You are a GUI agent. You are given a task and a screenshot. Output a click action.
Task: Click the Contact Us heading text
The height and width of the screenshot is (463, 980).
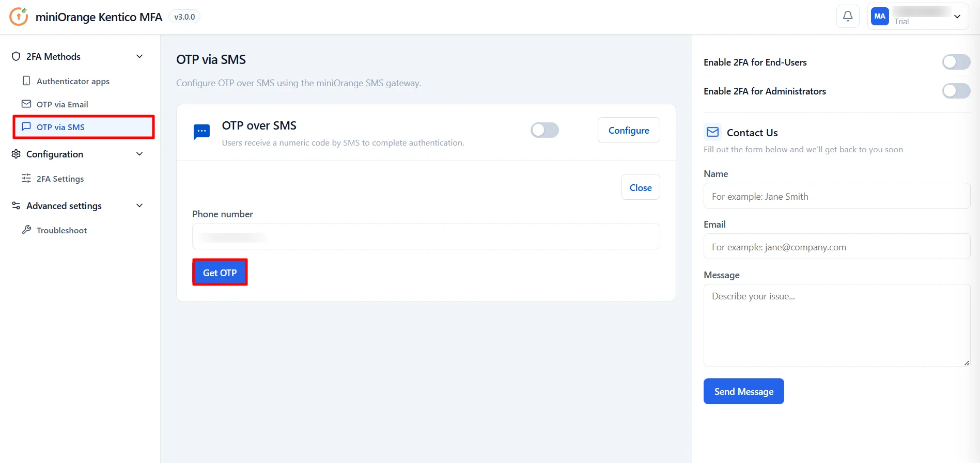click(x=752, y=133)
